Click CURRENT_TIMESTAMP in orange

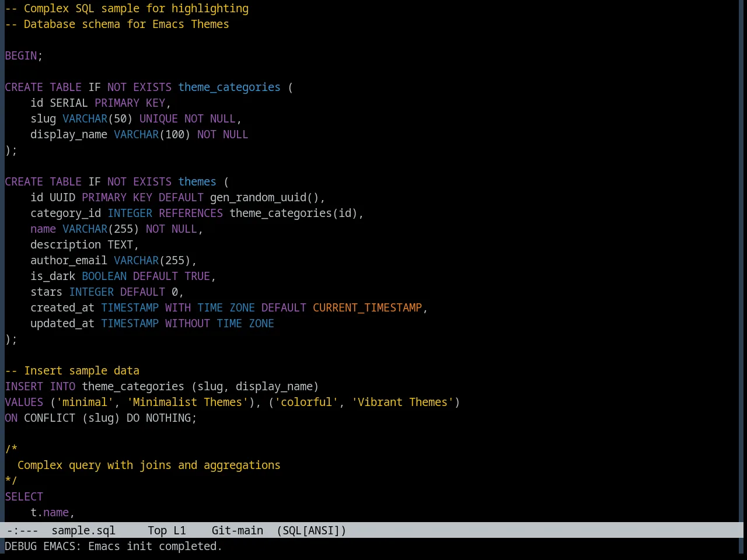pos(367,307)
